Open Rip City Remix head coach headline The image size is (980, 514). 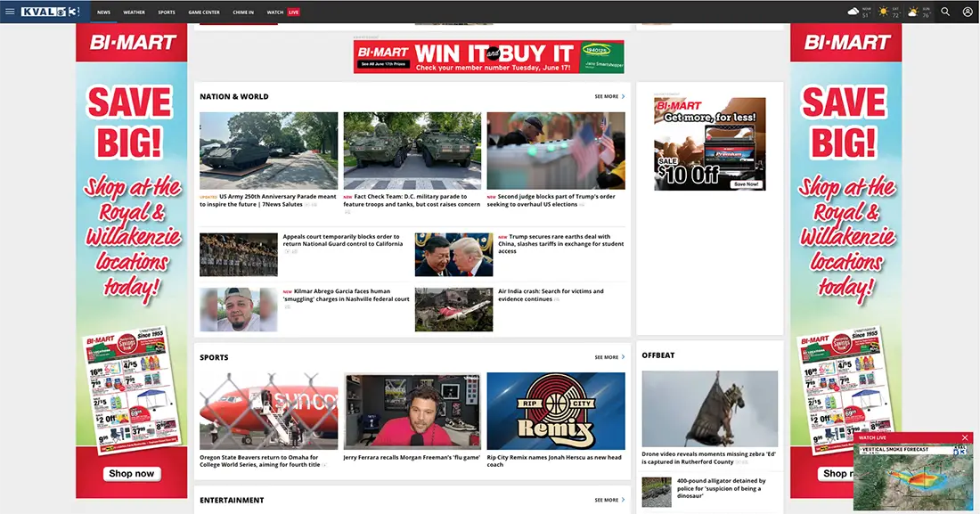coord(554,461)
